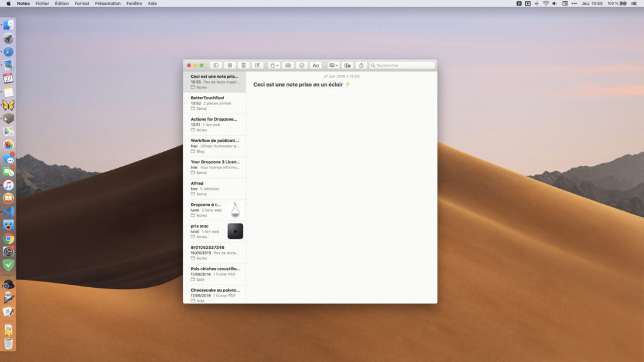Open the lock note dropdown
The width and height of the screenshot is (644, 362).
point(274,65)
